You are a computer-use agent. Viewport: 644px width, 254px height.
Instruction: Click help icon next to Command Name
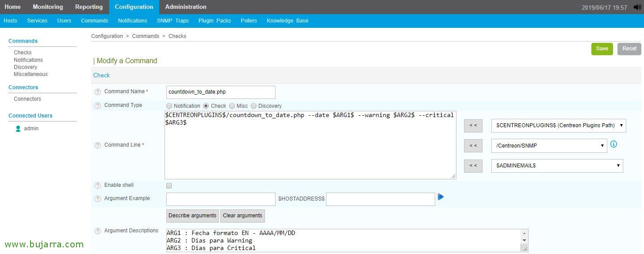[98, 92]
